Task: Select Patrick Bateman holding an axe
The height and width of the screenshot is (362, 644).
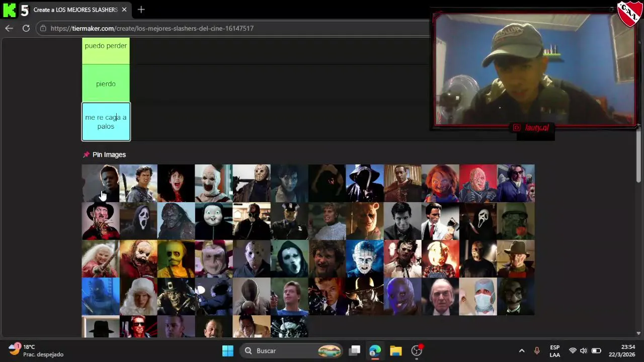Action: pyautogui.click(x=440, y=221)
